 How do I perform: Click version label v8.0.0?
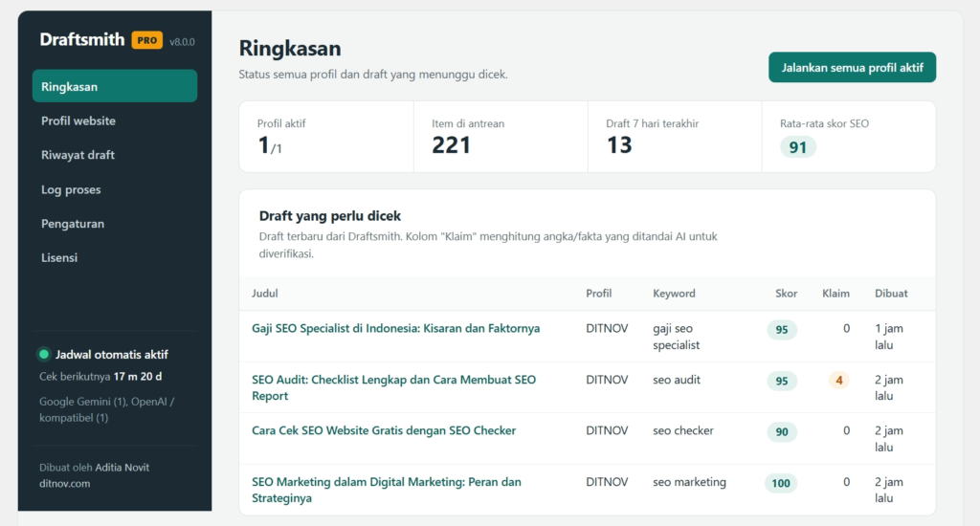[182, 42]
